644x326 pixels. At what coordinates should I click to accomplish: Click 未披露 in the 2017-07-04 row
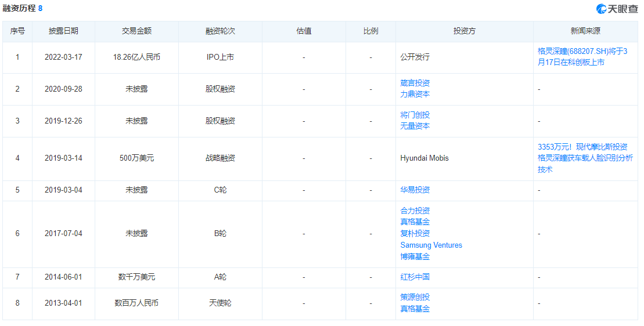click(137, 234)
